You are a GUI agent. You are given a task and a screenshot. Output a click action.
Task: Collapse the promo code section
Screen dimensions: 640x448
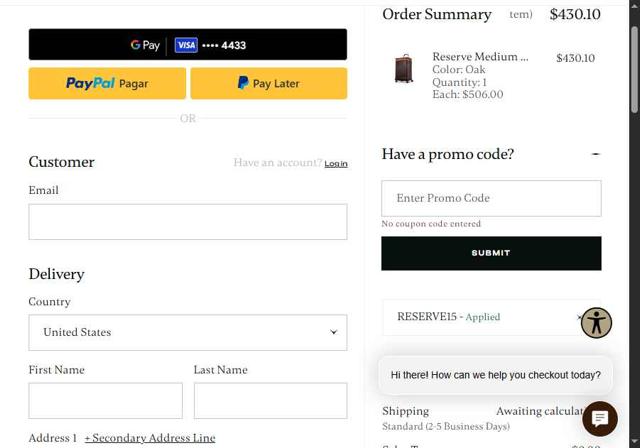[x=596, y=154]
